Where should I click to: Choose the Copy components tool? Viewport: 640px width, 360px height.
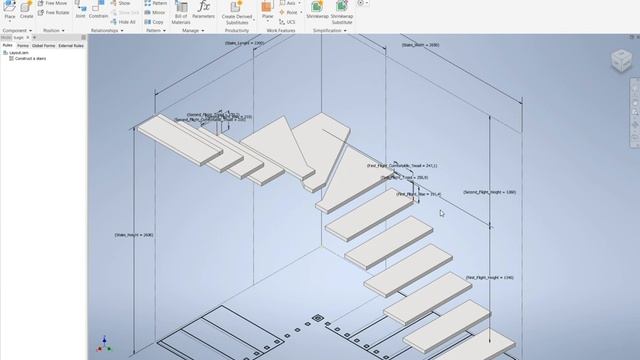point(154,22)
